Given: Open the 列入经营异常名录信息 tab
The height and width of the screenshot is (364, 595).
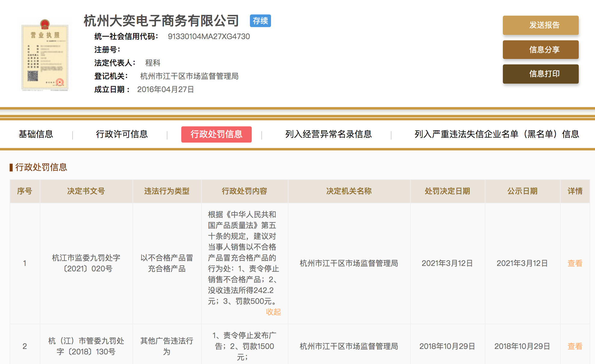Looking at the screenshot, I should pyautogui.click(x=328, y=134).
